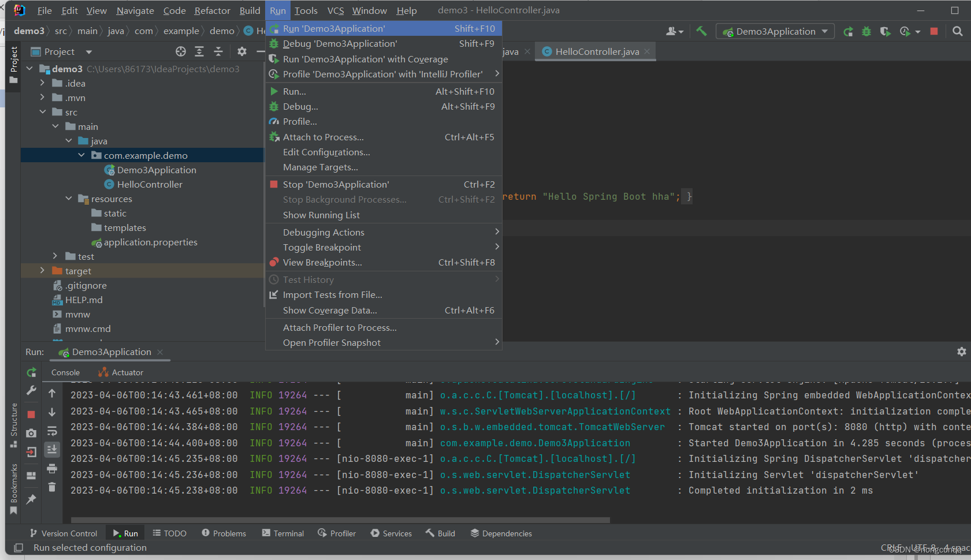Click red Stop icon in Run panel

coord(32,415)
